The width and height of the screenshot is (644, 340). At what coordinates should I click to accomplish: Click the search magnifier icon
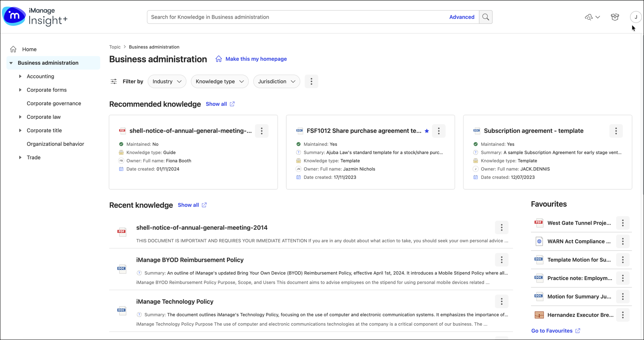click(485, 17)
